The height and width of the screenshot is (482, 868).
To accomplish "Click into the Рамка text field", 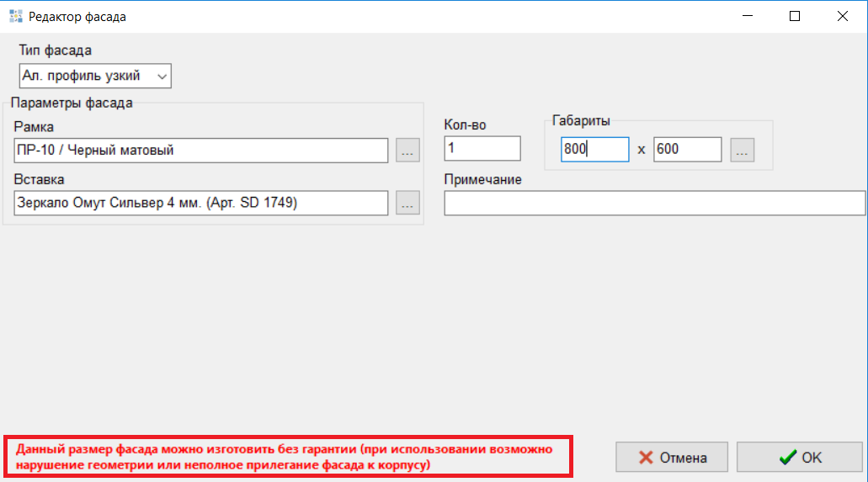I will (200, 151).
